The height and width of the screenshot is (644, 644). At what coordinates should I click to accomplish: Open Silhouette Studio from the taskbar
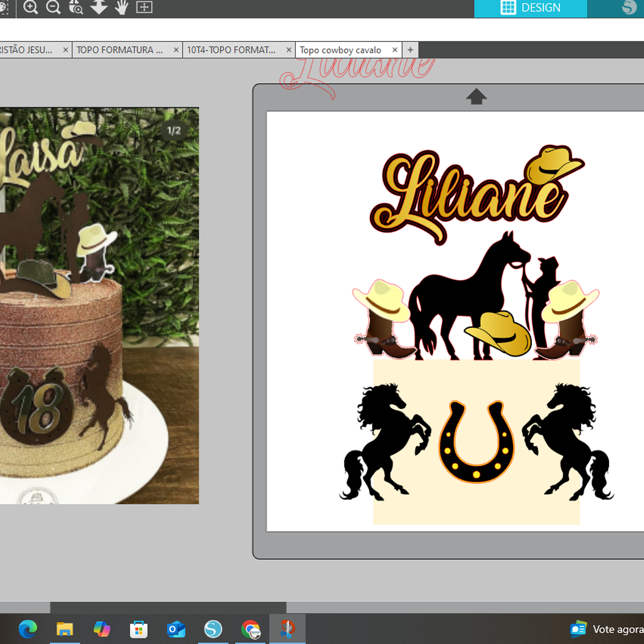[x=213, y=629]
